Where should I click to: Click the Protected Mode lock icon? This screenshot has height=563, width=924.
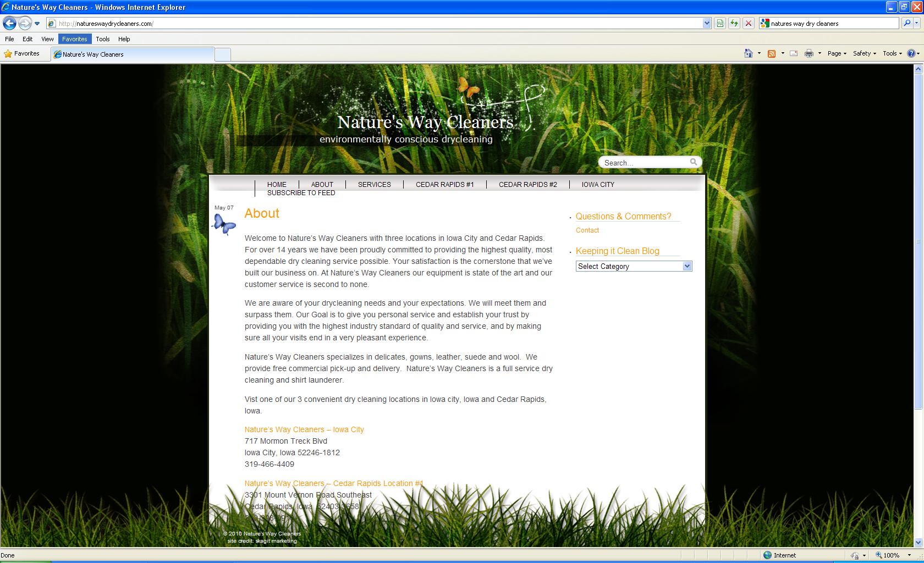coord(855,555)
